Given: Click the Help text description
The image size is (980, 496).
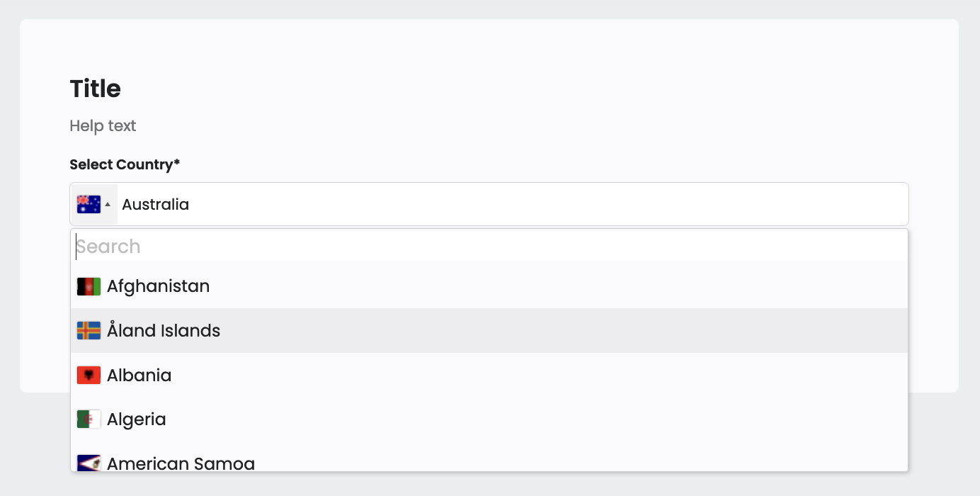Looking at the screenshot, I should (103, 126).
